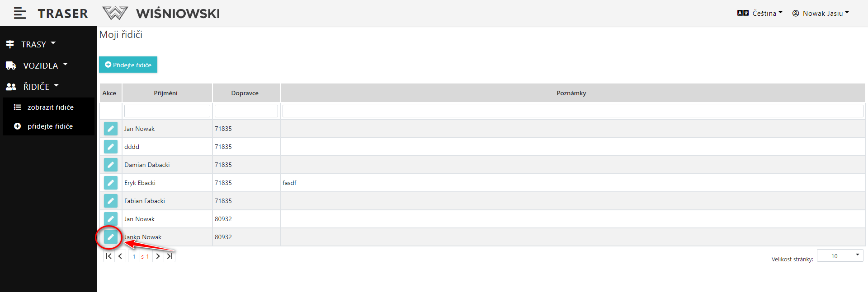Focus the Příjmění column filter field
Viewport: 868px width, 292px height.
[167, 111]
